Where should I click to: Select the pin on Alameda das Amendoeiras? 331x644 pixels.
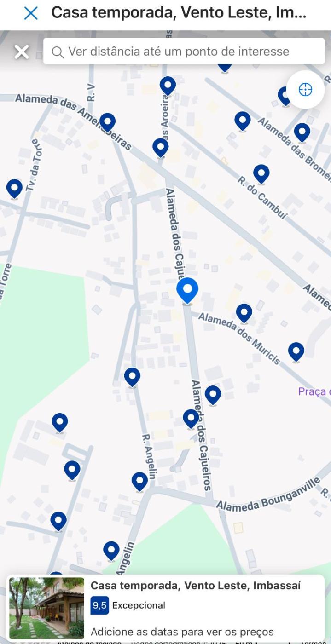pyautogui.click(x=107, y=123)
